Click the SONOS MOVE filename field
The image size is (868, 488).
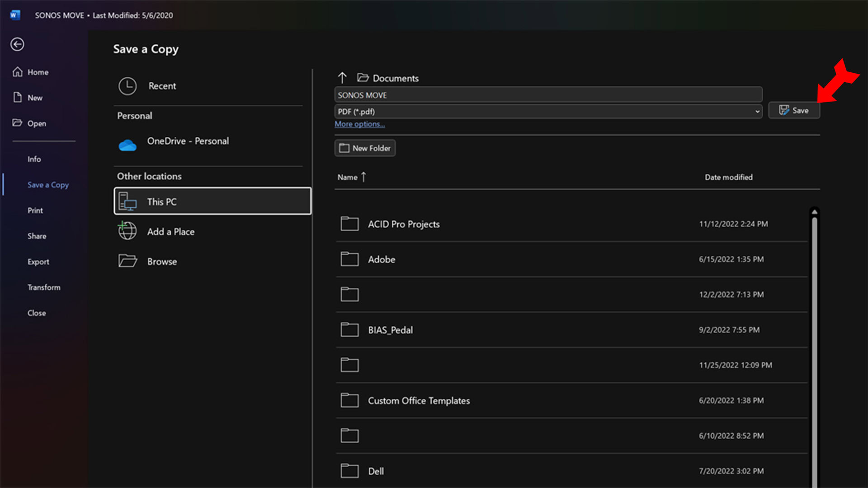(x=548, y=95)
